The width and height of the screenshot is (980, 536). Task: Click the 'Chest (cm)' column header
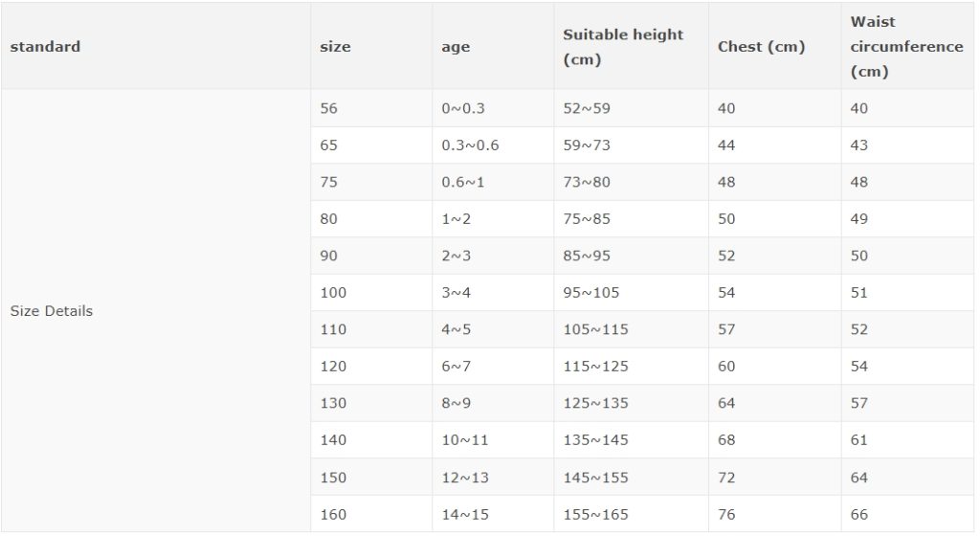tap(775, 46)
